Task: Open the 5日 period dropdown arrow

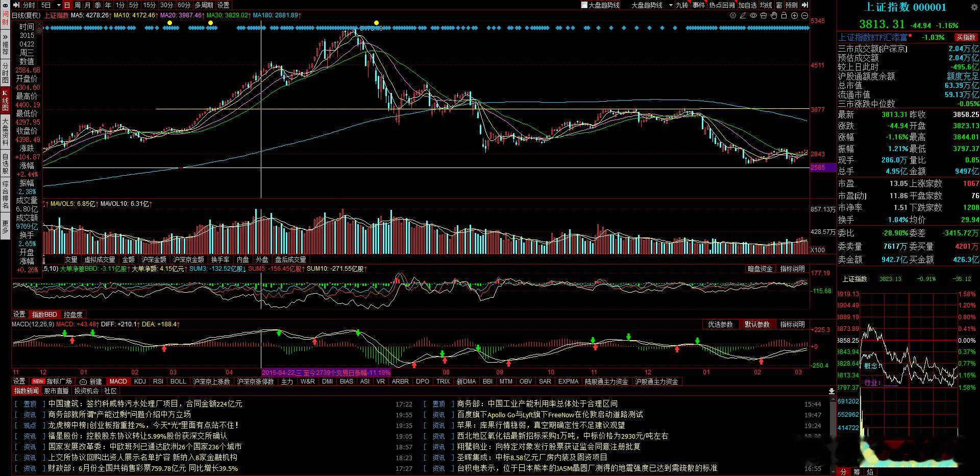Action: [x=59, y=5]
